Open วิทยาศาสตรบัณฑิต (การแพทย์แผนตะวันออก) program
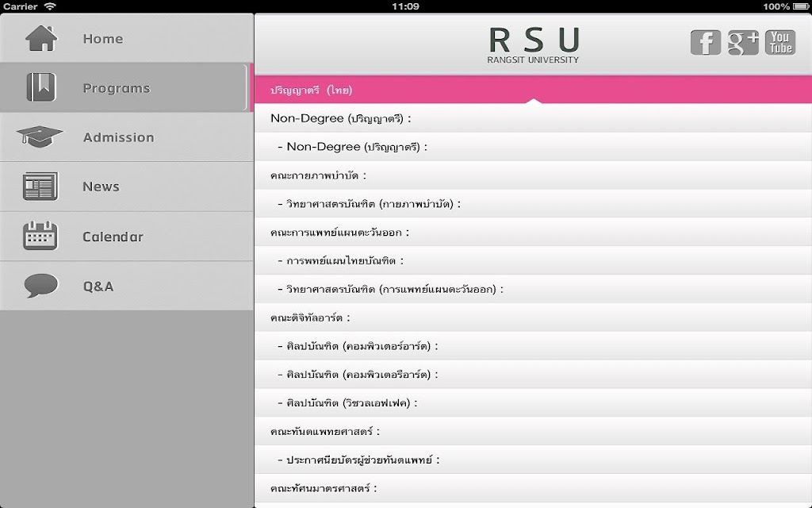 coord(534,289)
